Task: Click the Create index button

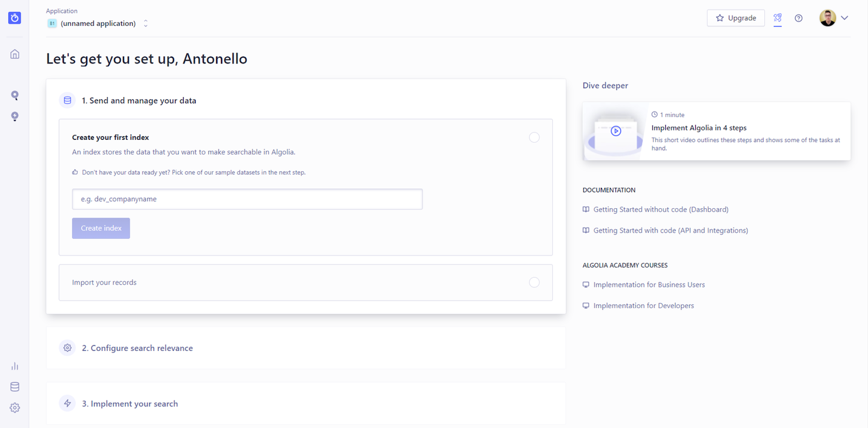Action: 101,228
